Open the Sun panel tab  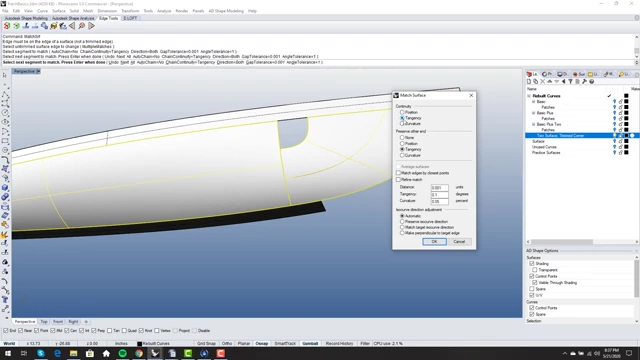pyautogui.click(x=579, y=74)
